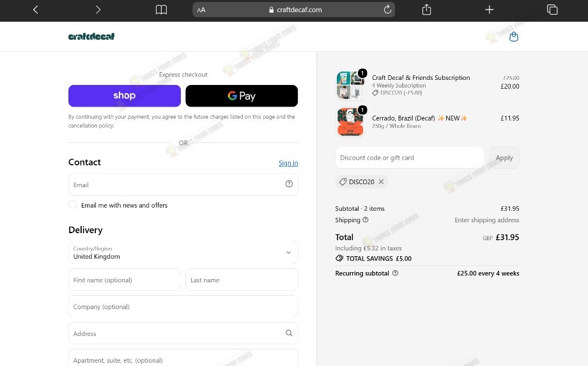Remove the DISCO20 discount with the X
Screen dimensions: 588x366
click(381, 181)
